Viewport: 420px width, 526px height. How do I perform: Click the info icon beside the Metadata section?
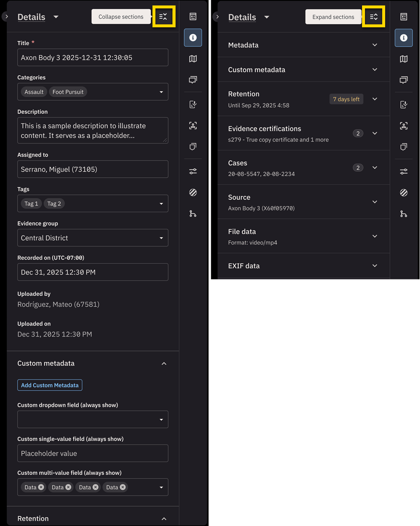[404, 38]
